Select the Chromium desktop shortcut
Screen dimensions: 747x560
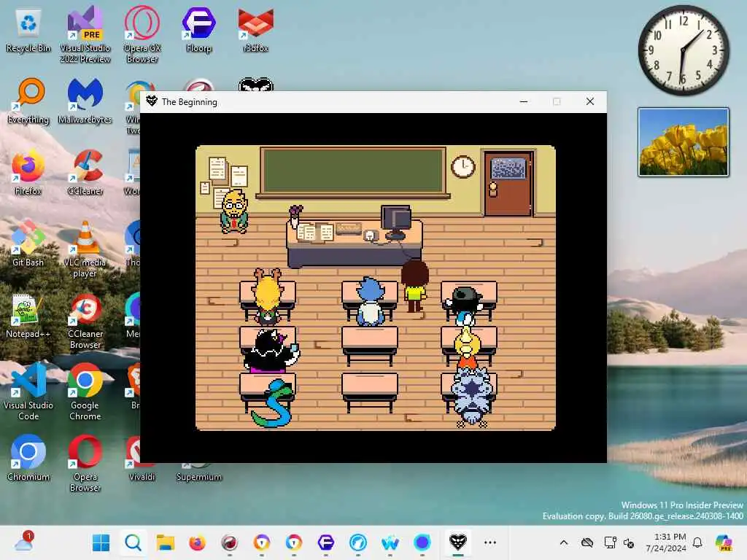tap(28, 458)
